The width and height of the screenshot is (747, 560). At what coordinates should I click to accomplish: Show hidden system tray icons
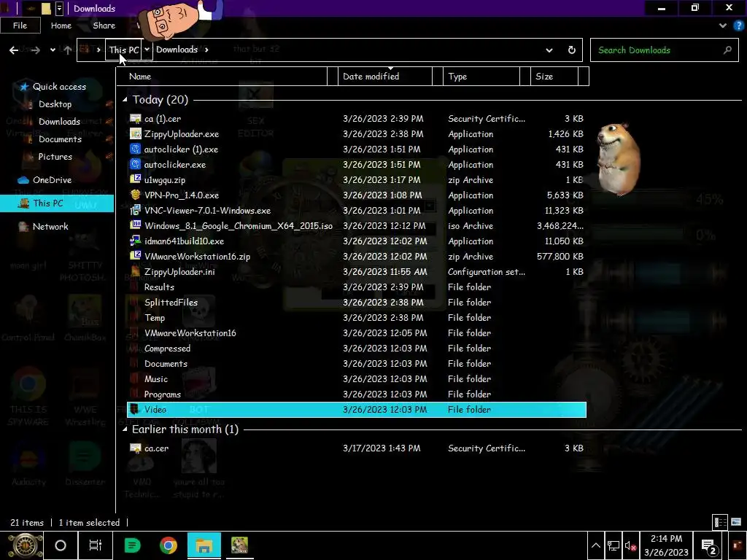click(x=595, y=545)
